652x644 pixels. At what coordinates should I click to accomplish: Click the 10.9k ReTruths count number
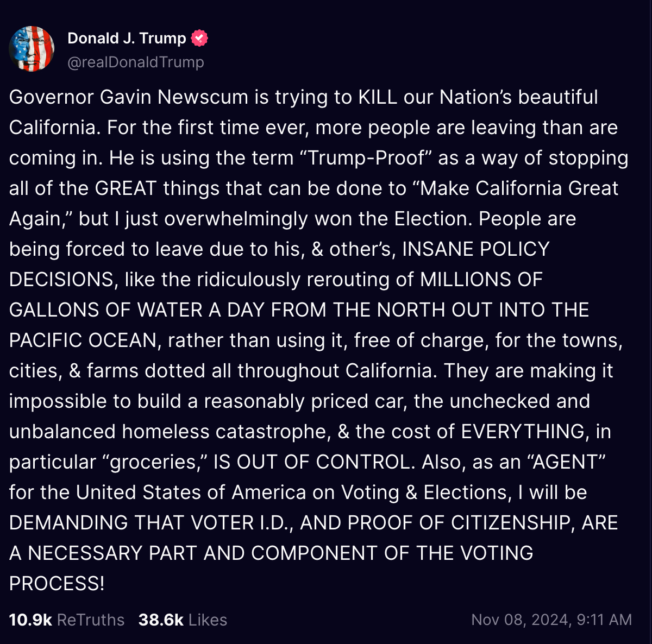[x=30, y=620]
